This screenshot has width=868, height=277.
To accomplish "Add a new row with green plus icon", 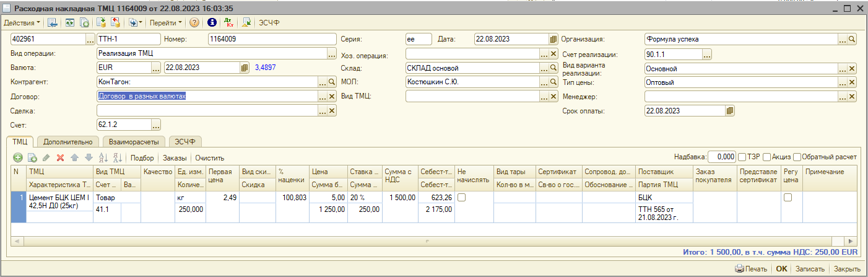I will (x=18, y=158).
